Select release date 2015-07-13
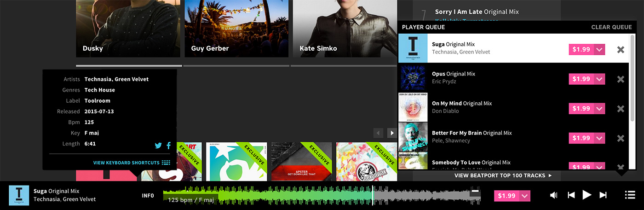This screenshot has height=210, width=644. 99,111
